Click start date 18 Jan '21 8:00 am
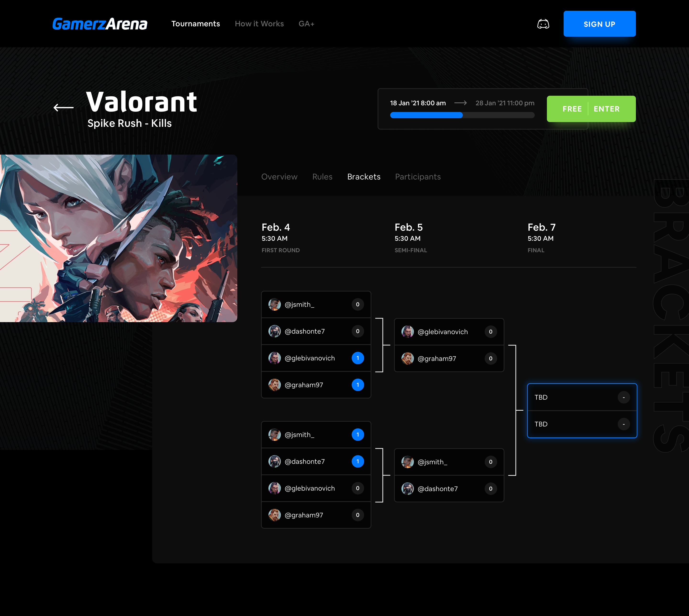689x616 pixels. point(418,103)
